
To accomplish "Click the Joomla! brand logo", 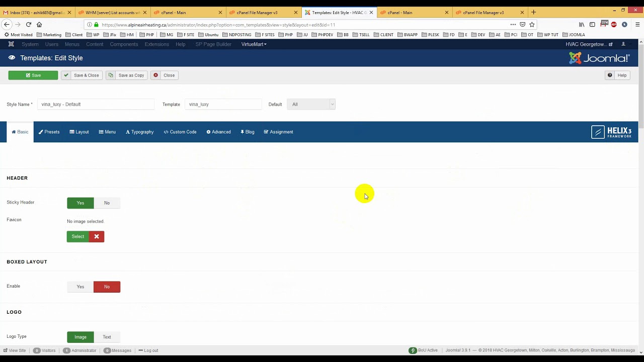I will point(599,58).
